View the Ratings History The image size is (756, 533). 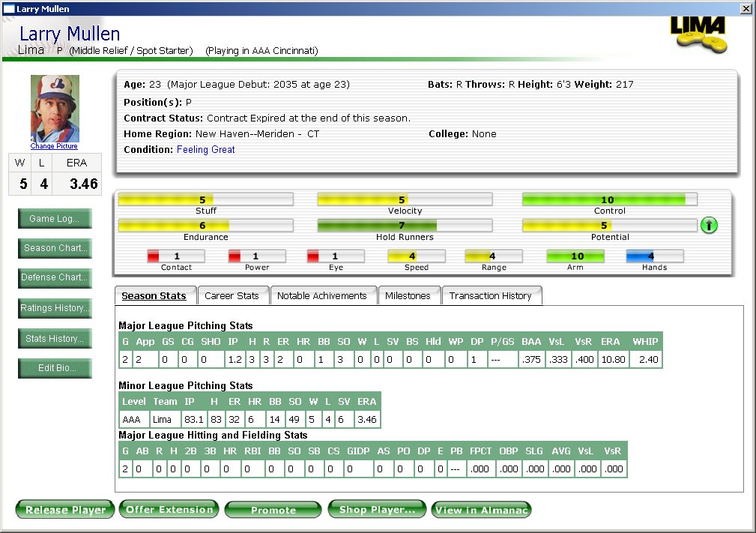[x=55, y=308]
